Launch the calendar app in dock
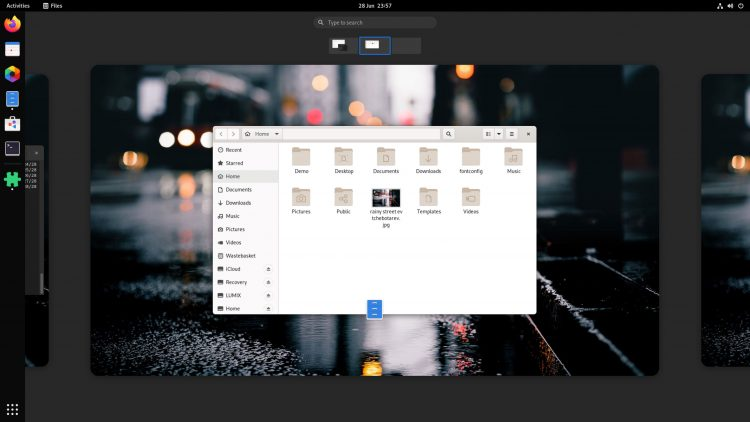Screen dimensions: 750x422 click(x=12, y=49)
